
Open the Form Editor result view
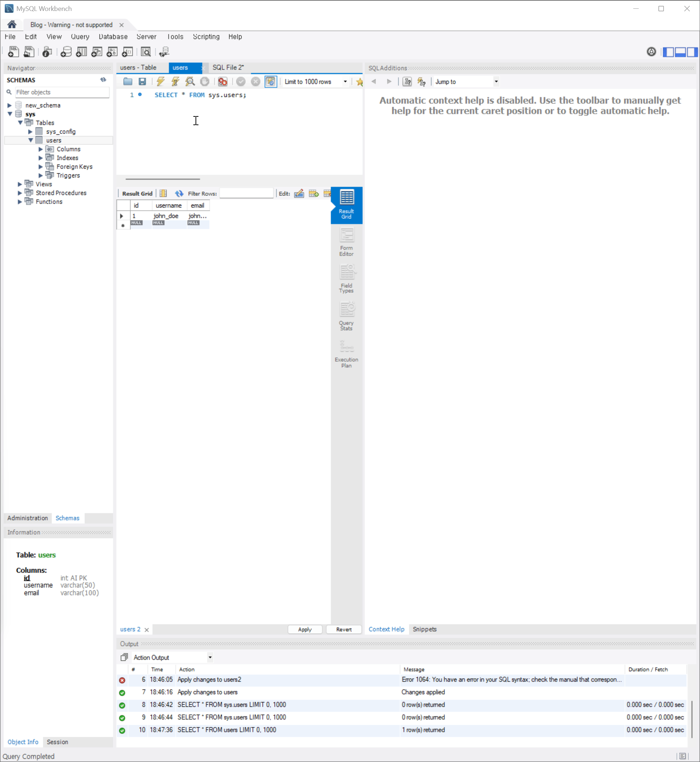(x=346, y=243)
